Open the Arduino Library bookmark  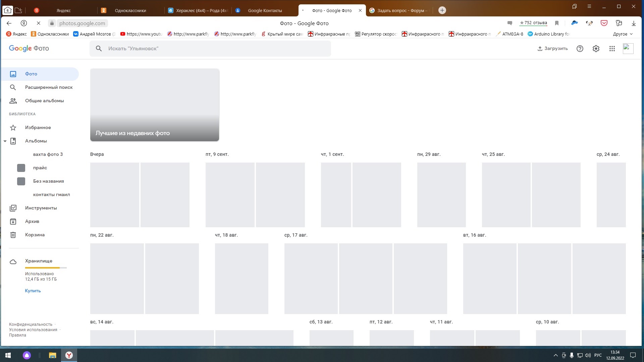548,34
